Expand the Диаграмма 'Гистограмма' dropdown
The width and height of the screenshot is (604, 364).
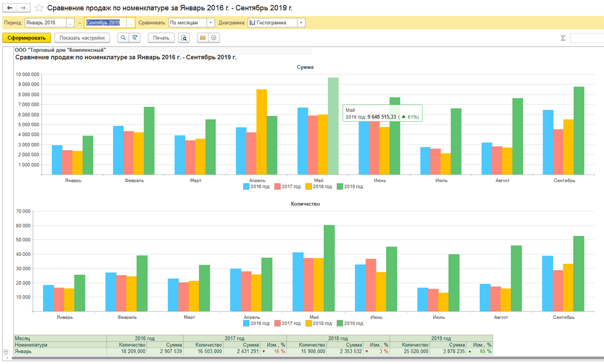coord(301,23)
